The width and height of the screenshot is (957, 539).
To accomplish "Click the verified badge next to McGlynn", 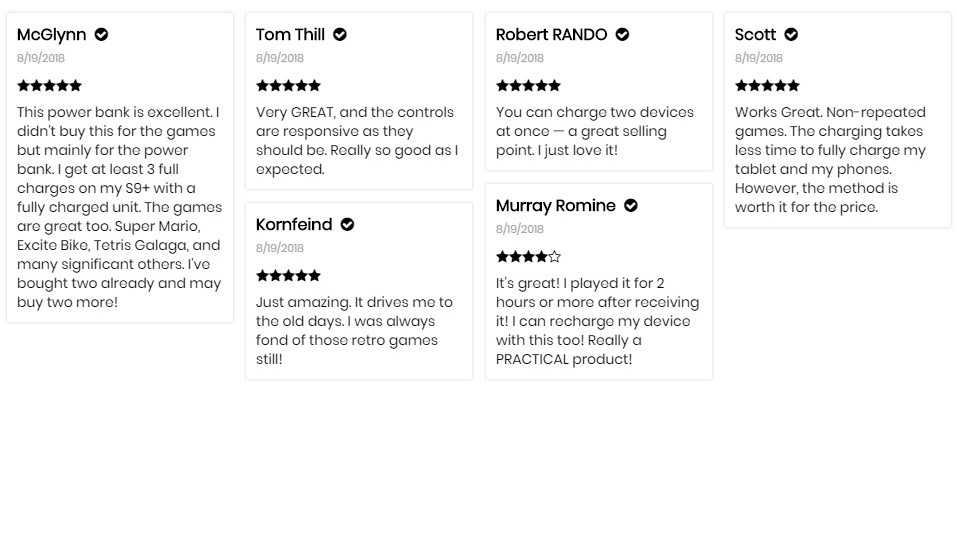I will click(101, 35).
